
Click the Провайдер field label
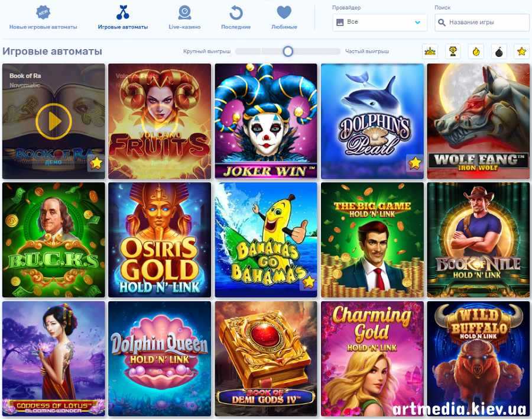coord(346,8)
